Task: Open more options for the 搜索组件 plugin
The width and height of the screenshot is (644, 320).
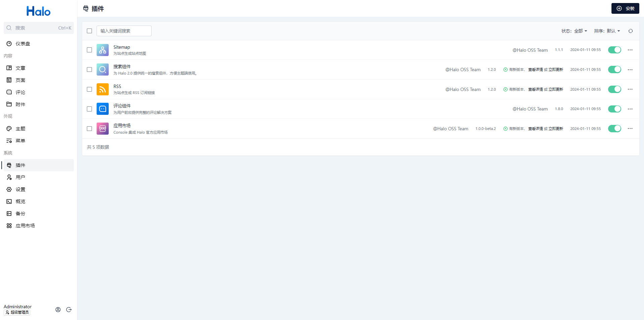Action: tap(630, 70)
